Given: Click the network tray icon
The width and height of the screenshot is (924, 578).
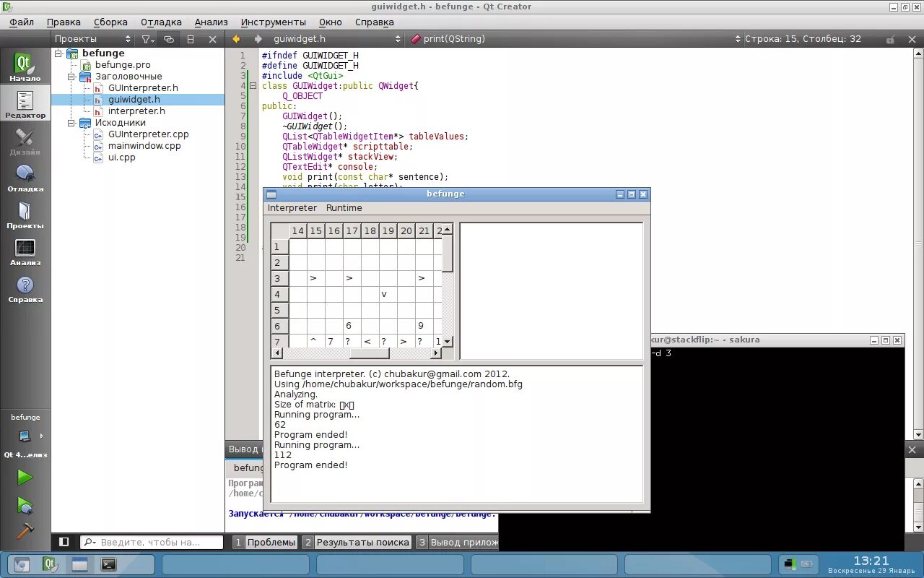Looking at the screenshot, I should (790, 564).
